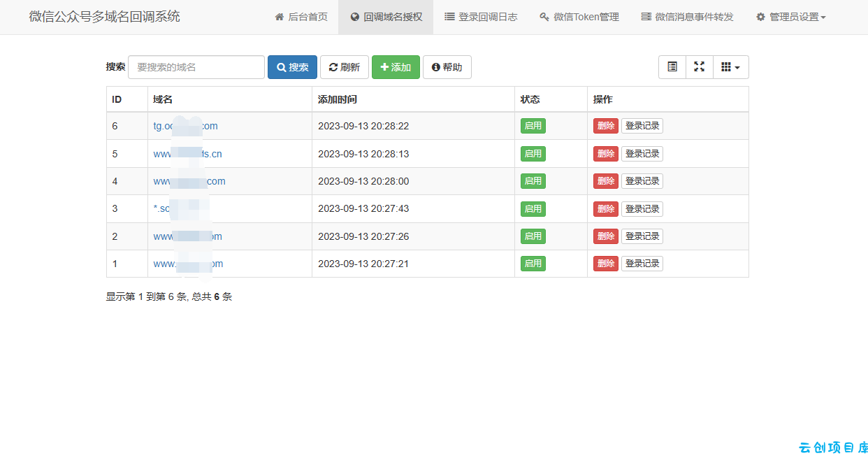Open the 帮助 help button
The image size is (868, 465).
447,67
